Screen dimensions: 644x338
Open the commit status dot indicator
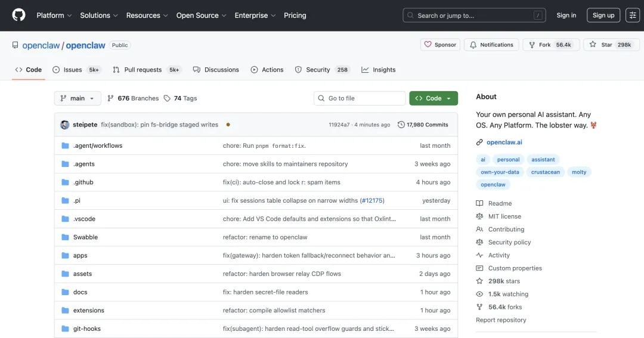(228, 125)
